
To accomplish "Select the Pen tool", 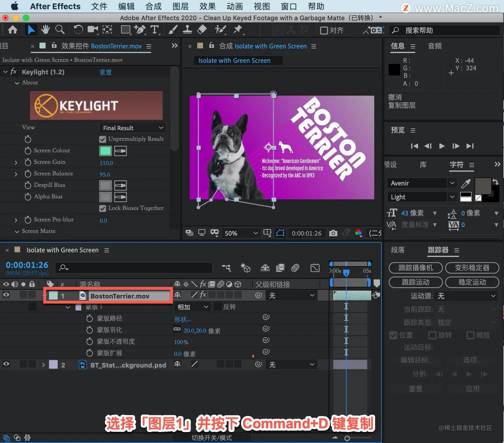I will pos(140,30).
